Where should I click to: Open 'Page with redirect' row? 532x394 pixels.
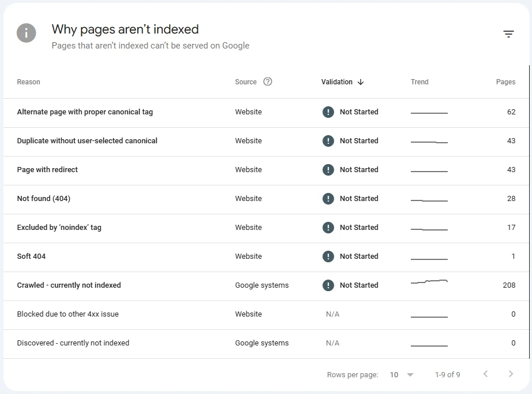click(x=266, y=171)
